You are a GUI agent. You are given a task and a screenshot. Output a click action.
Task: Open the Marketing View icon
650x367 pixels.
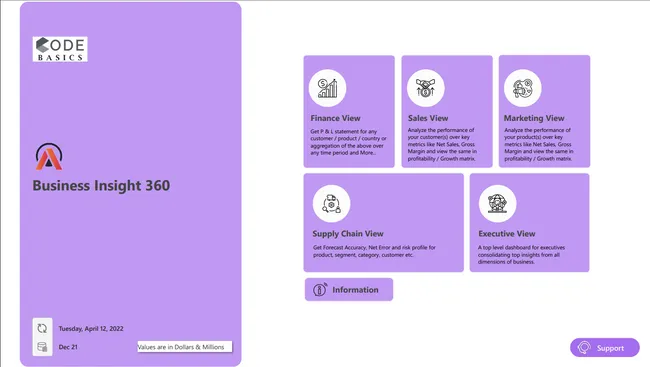[522, 88]
